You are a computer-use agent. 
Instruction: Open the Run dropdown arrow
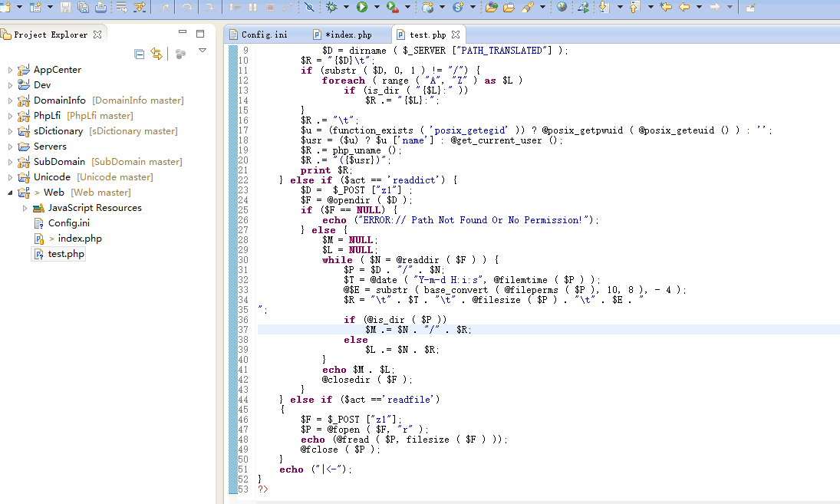click(x=377, y=7)
